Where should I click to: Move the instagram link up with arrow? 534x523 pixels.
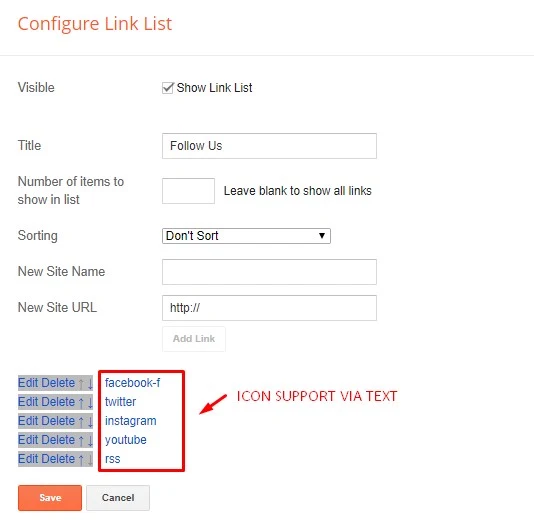pos(81,422)
